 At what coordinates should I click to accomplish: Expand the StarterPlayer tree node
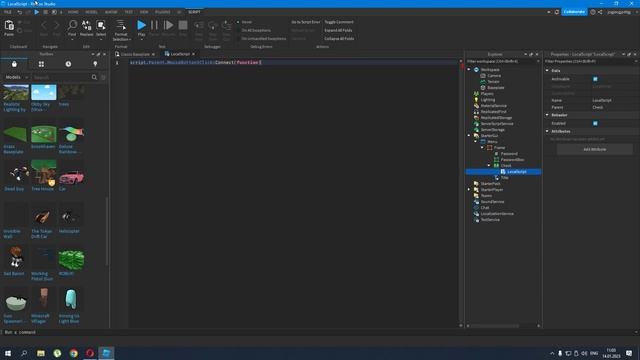coord(469,189)
